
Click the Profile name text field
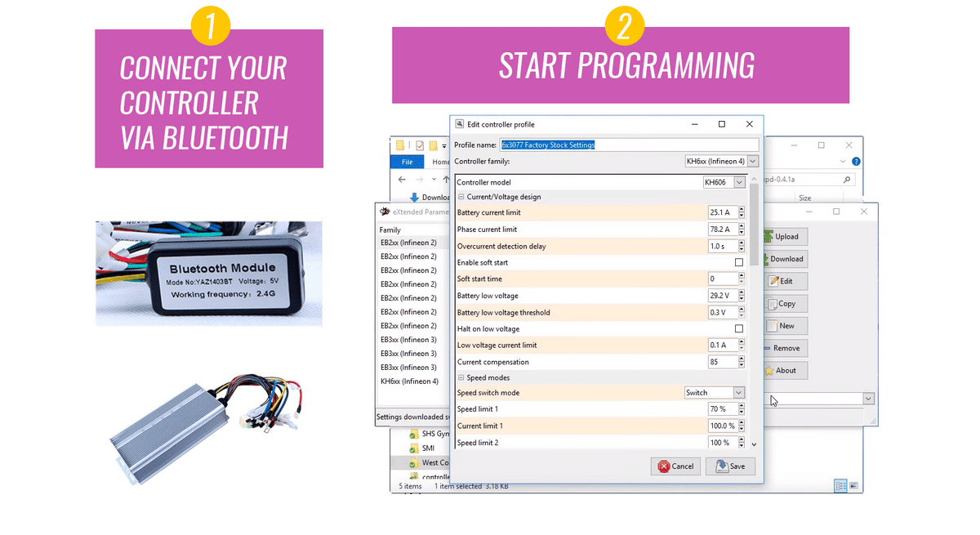[x=629, y=145]
